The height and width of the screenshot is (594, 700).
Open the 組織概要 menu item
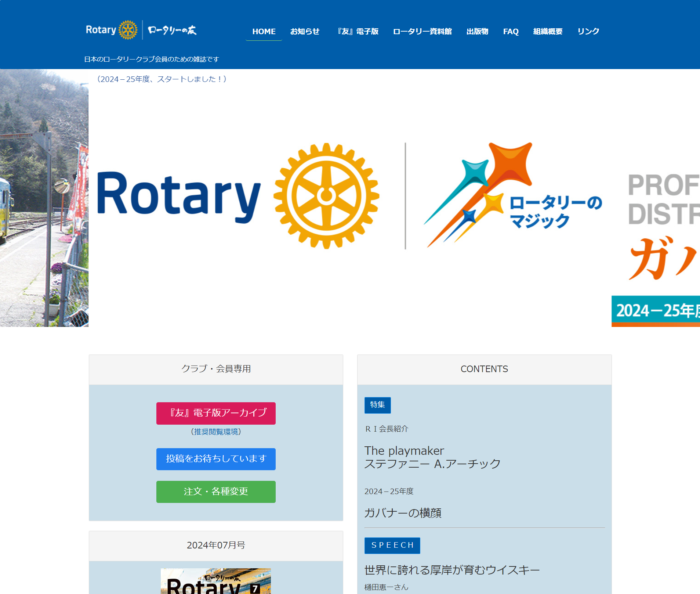tap(548, 32)
